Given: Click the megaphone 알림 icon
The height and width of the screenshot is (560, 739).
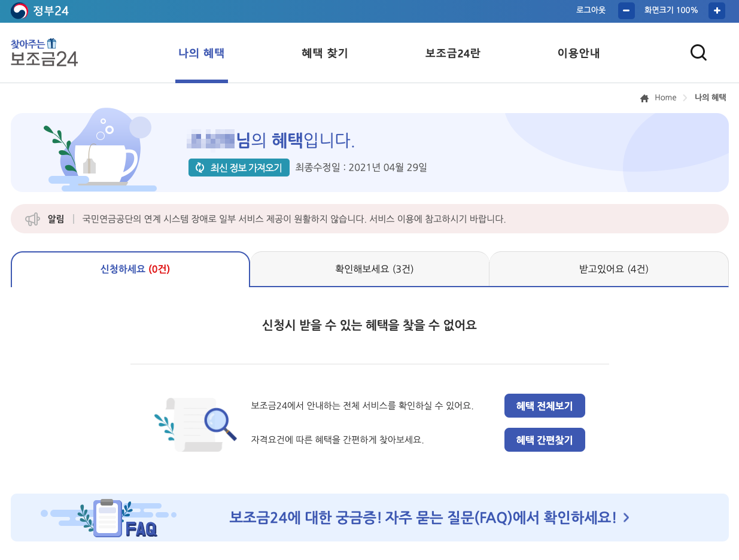Looking at the screenshot, I should point(32,219).
